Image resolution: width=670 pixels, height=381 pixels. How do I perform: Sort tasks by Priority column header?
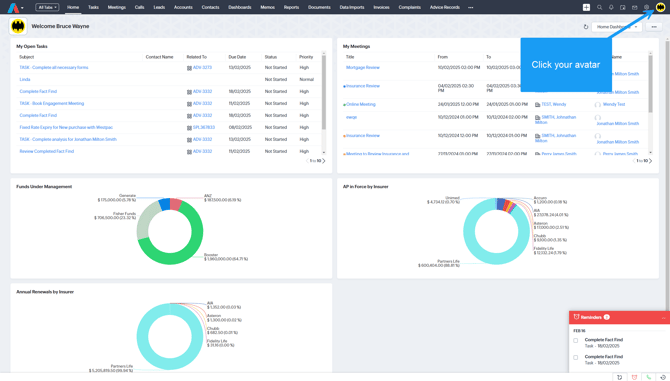[x=306, y=57]
